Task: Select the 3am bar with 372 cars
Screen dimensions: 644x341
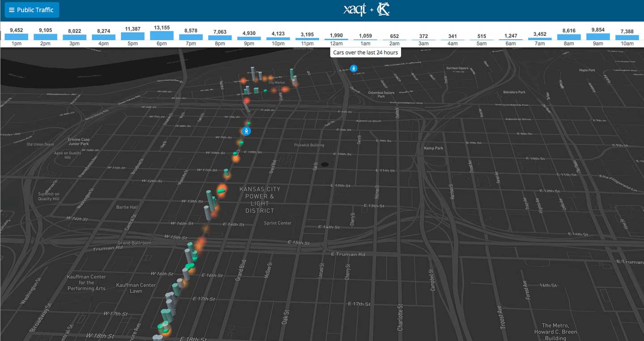Action: pyautogui.click(x=423, y=39)
